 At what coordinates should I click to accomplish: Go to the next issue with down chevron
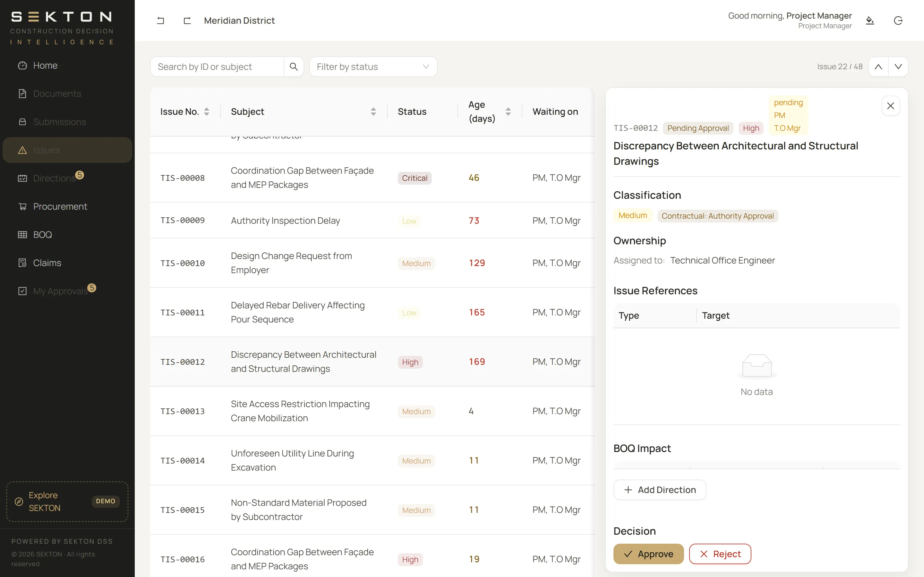(898, 67)
